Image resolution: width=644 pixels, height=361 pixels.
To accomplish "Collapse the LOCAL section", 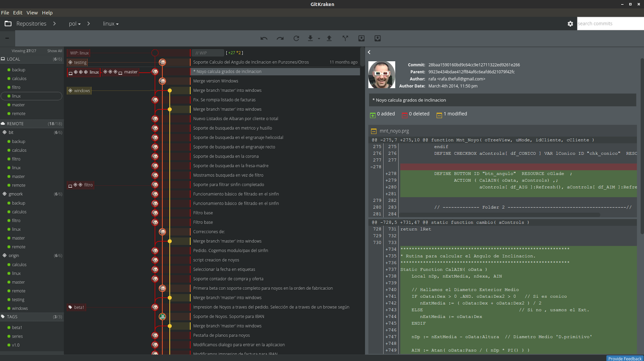I will [32, 59].
